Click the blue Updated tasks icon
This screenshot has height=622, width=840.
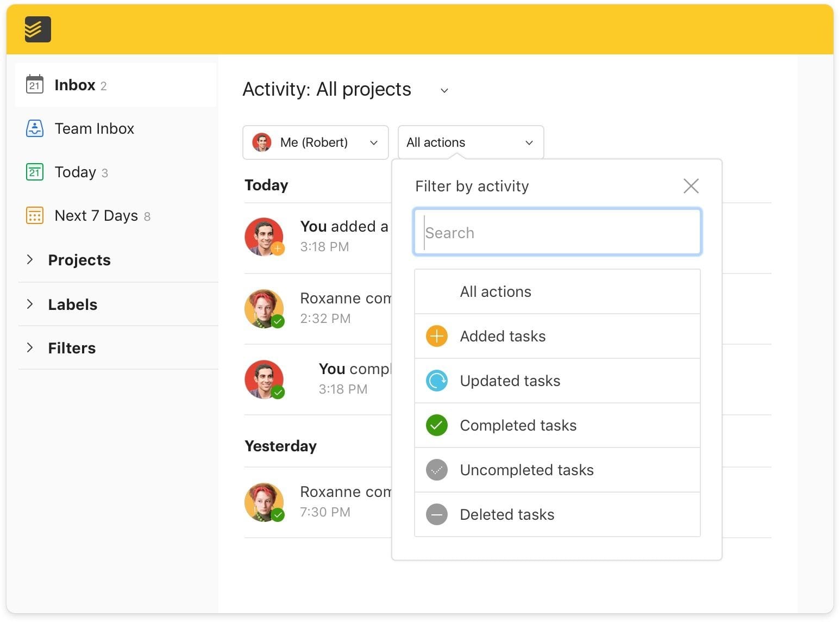pyautogui.click(x=436, y=381)
